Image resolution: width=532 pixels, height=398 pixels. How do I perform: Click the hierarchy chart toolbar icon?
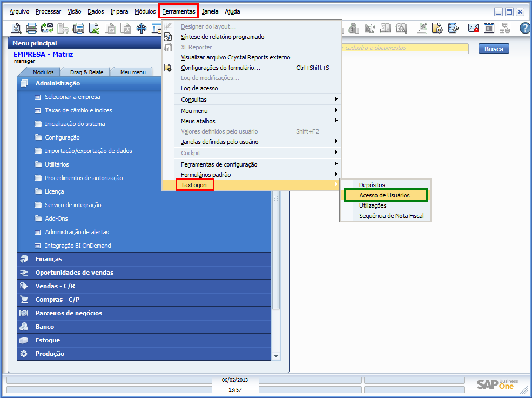coord(504,28)
